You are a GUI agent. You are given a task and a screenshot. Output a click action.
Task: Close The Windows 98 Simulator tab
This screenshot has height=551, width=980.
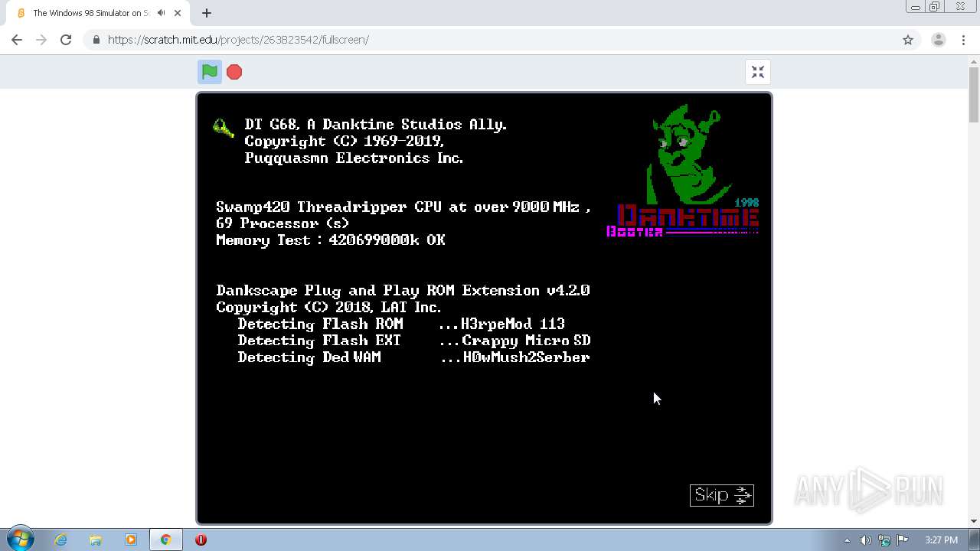(x=178, y=13)
